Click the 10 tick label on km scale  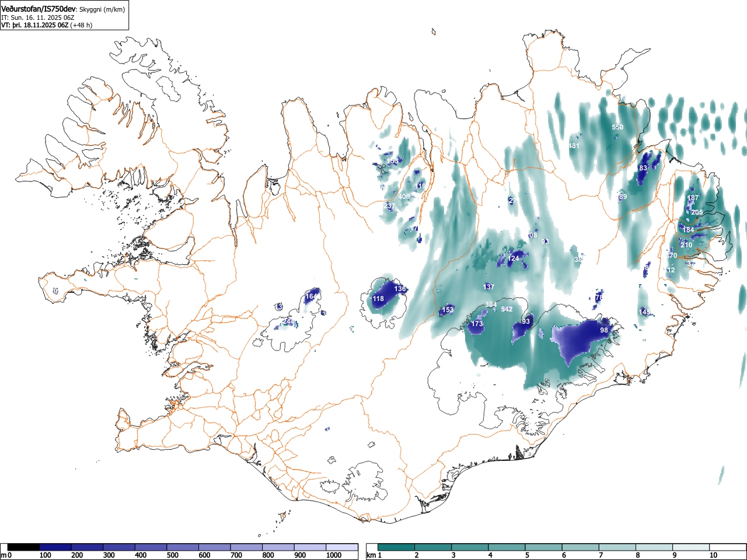click(x=713, y=555)
